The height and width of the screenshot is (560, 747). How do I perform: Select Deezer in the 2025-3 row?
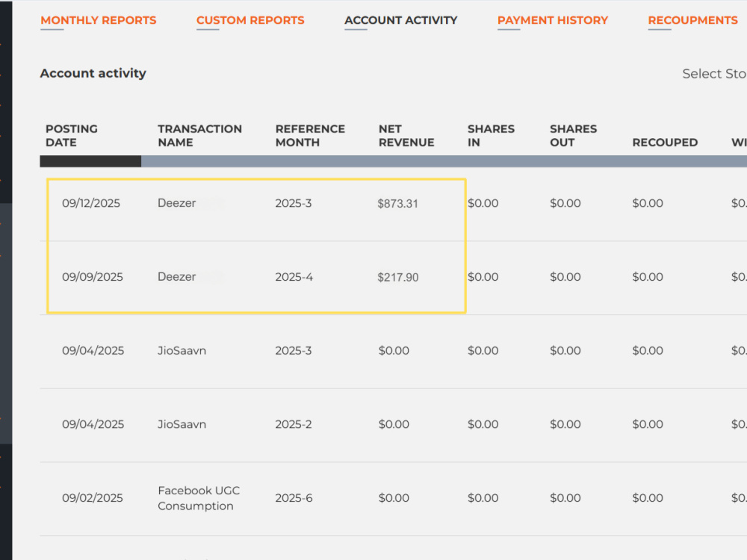pos(177,203)
